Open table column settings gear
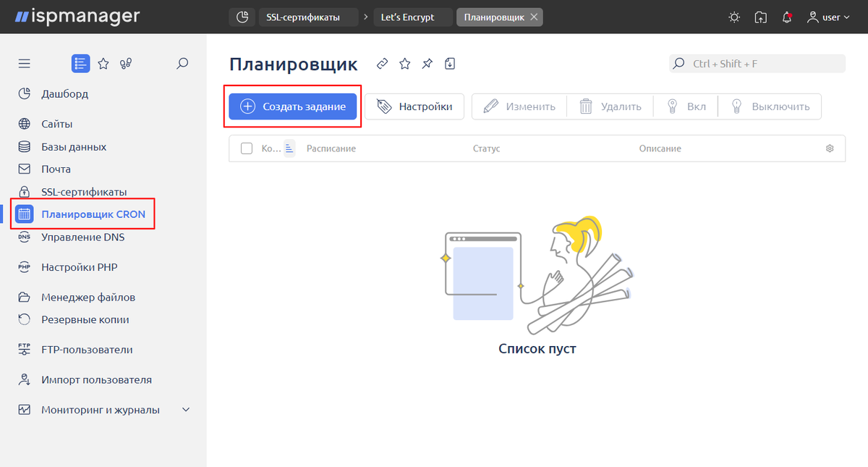The height and width of the screenshot is (467, 868). point(830,148)
